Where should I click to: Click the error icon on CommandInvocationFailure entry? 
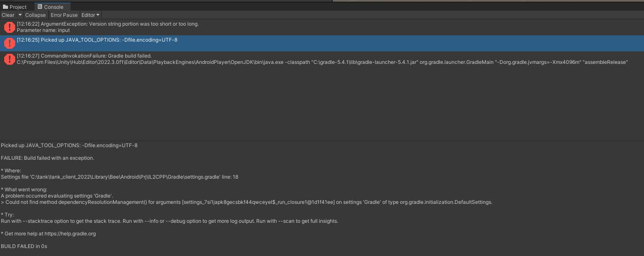click(9, 59)
